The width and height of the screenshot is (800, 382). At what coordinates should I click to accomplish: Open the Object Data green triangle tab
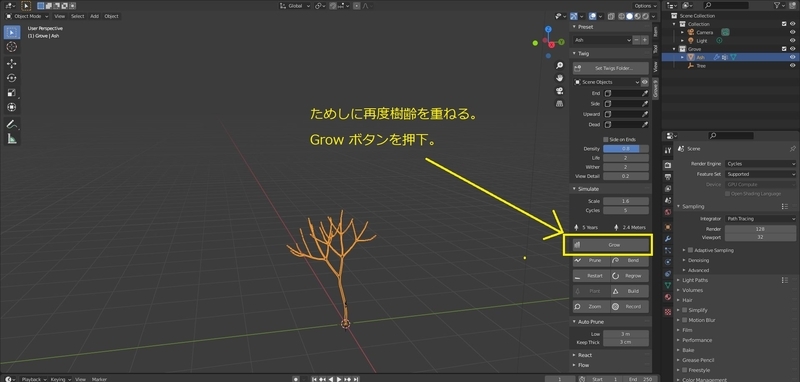(x=668, y=286)
